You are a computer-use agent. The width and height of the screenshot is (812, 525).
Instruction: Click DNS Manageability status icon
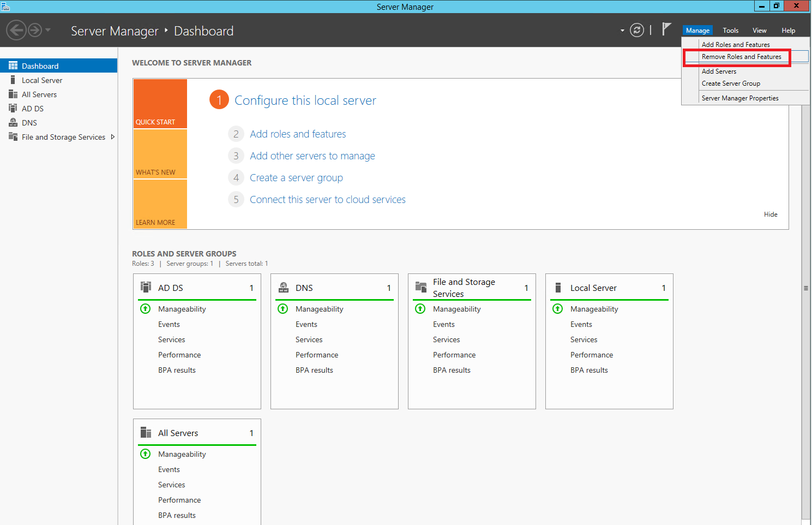pyautogui.click(x=283, y=309)
